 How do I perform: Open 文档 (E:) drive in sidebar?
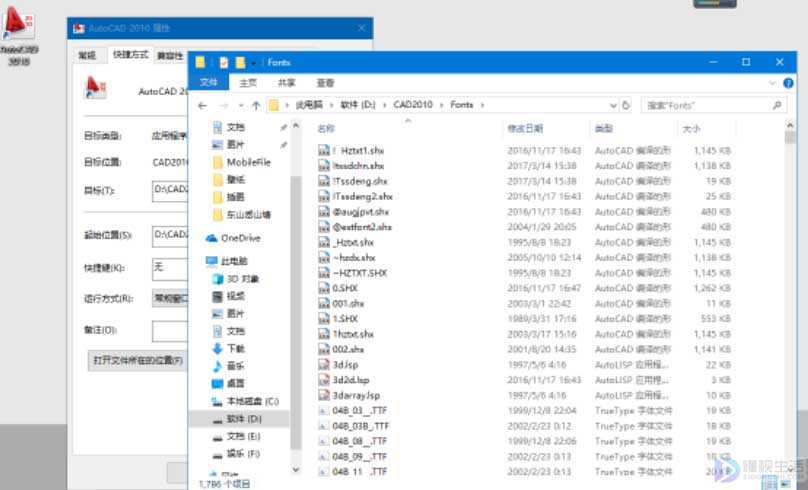click(243, 436)
